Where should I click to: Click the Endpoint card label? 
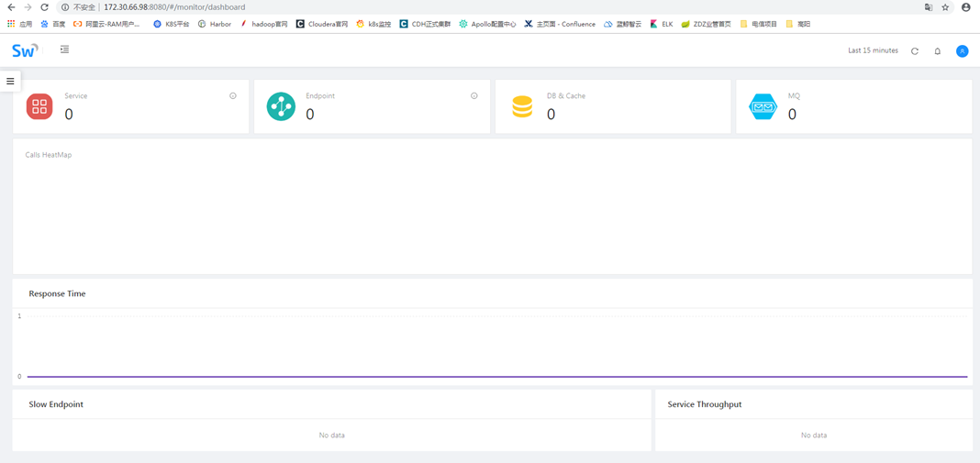pyautogui.click(x=320, y=96)
